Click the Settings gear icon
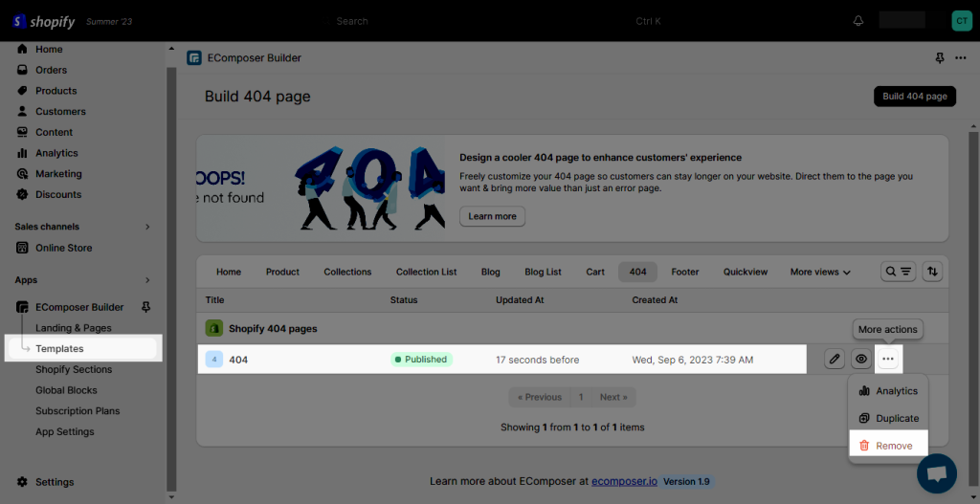The height and width of the screenshot is (504, 980). coord(23,482)
